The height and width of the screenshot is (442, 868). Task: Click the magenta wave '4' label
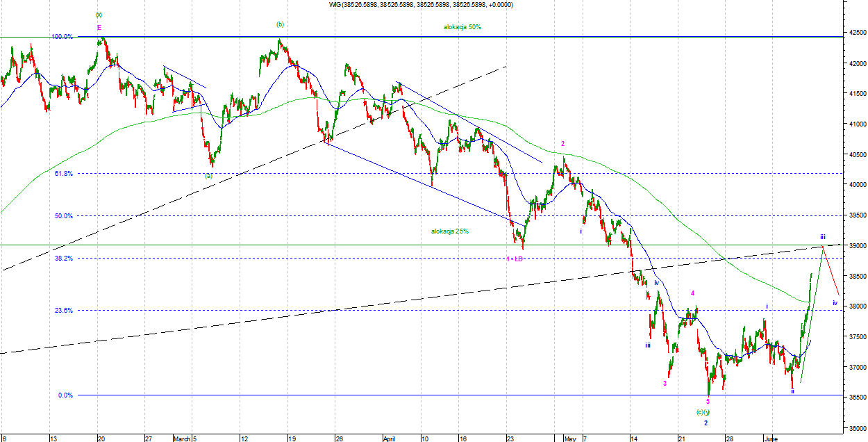pos(692,294)
